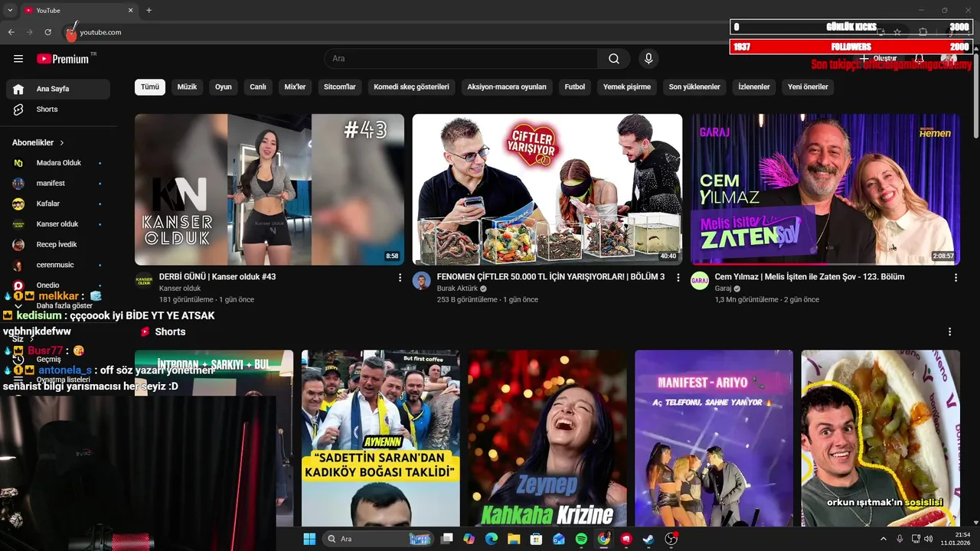Select the Yemek pişirme chip

click(x=627, y=87)
